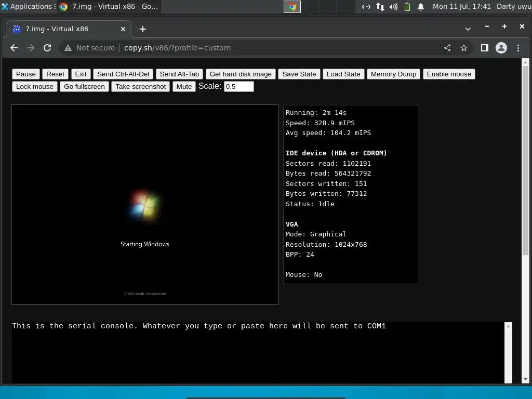Click the Load State button

click(x=343, y=74)
